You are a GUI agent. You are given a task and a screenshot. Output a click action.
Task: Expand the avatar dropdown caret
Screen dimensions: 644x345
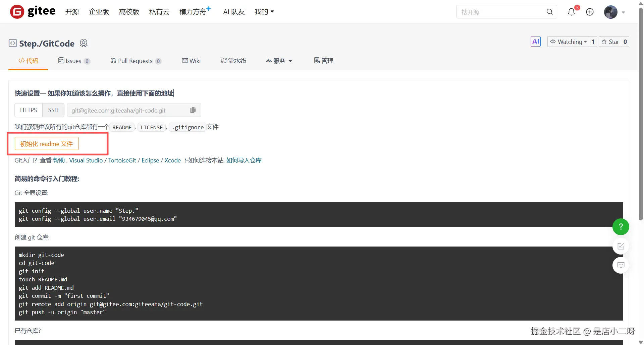[x=623, y=12]
